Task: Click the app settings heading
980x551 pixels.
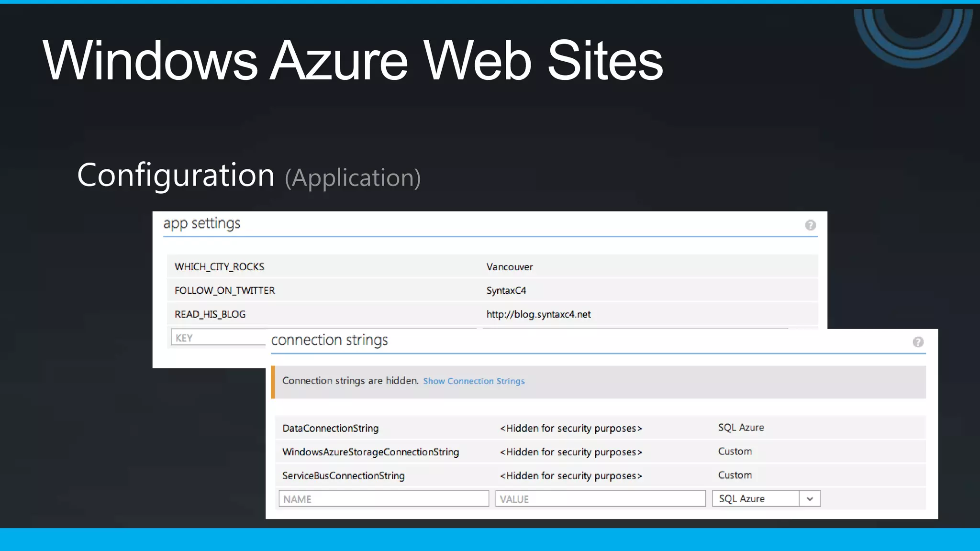Action: pos(201,223)
